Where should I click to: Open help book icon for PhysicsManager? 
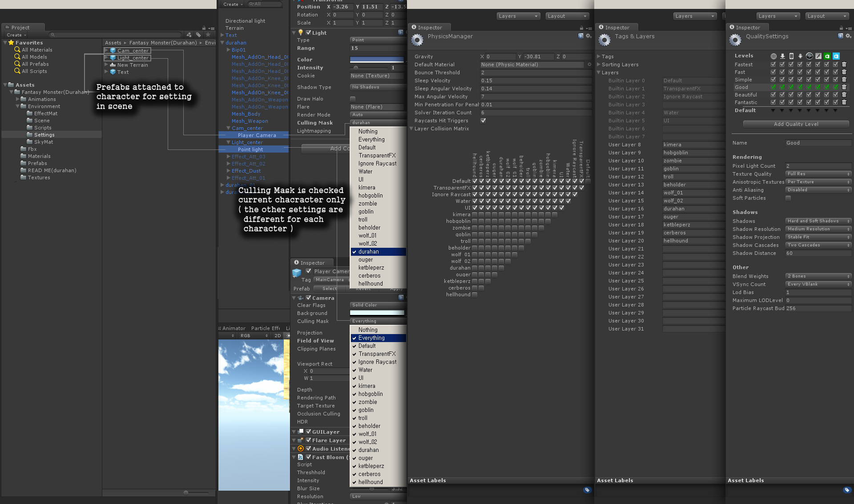(580, 36)
